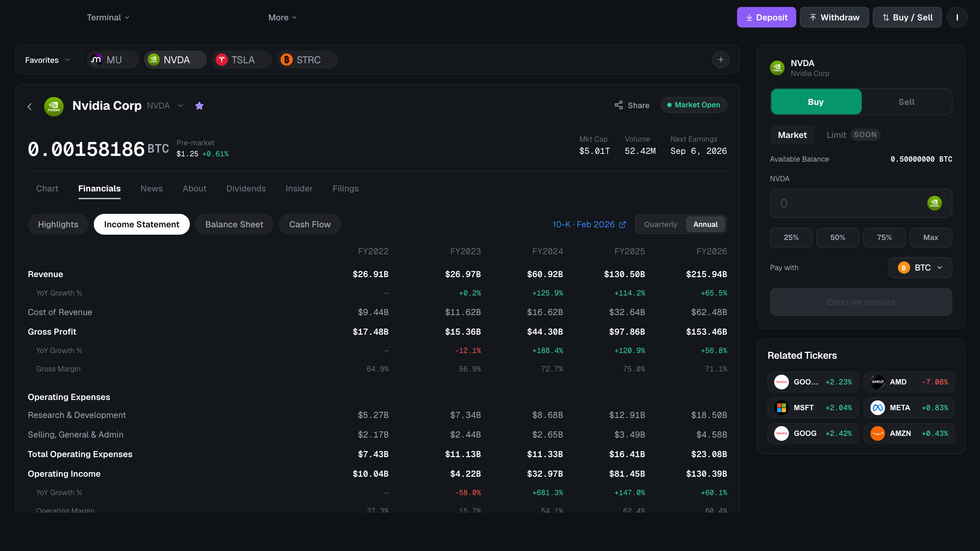The image size is (980, 551).
Task: Click the Deposit button
Action: pos(766,17)
